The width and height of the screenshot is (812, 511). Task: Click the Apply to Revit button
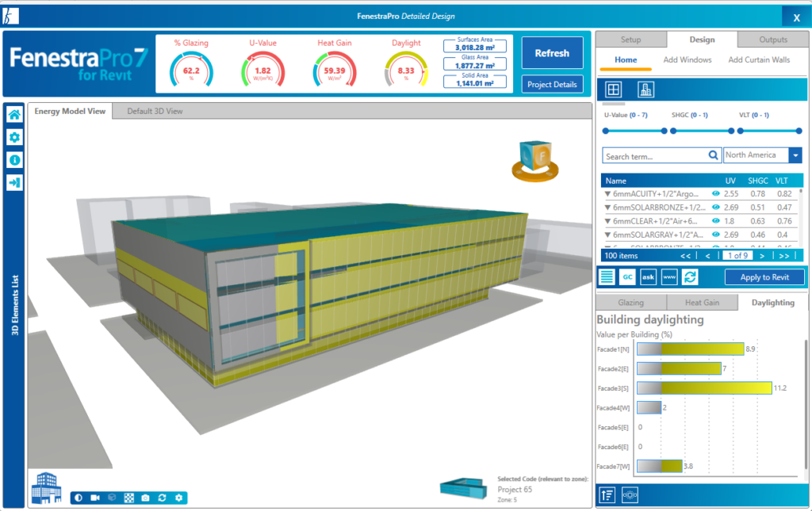pyautogui.click(x=764, y=277)
